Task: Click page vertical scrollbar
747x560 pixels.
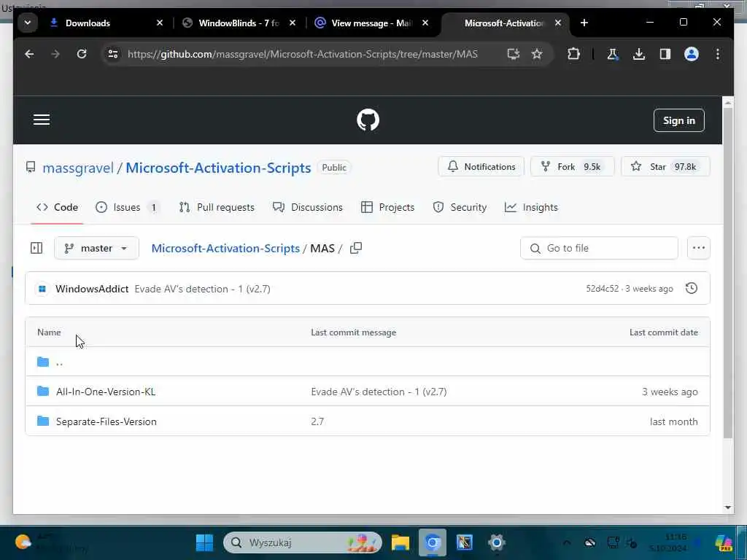Action: click(x=727, y=273)
